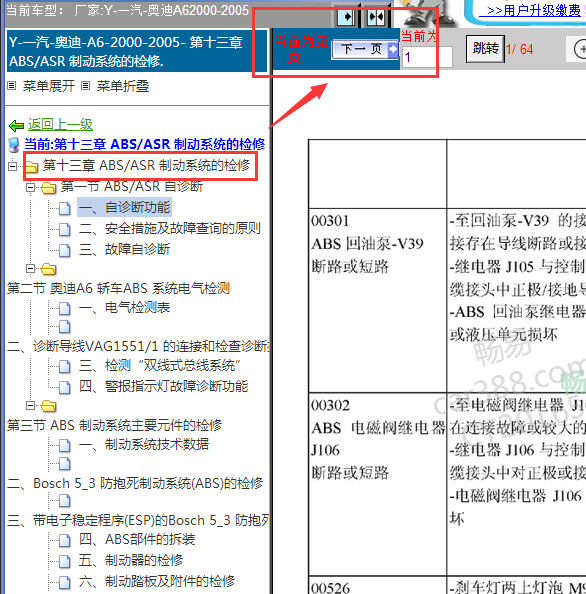Click the expand-panel right arrow icon
The image size is (586, 594).
pos(346,17)
